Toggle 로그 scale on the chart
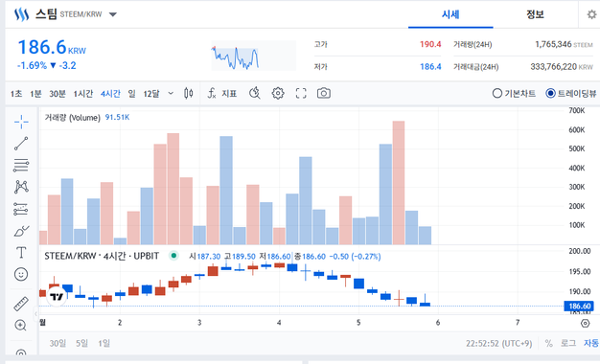This screenshot has width=600, height=364. 567,343
